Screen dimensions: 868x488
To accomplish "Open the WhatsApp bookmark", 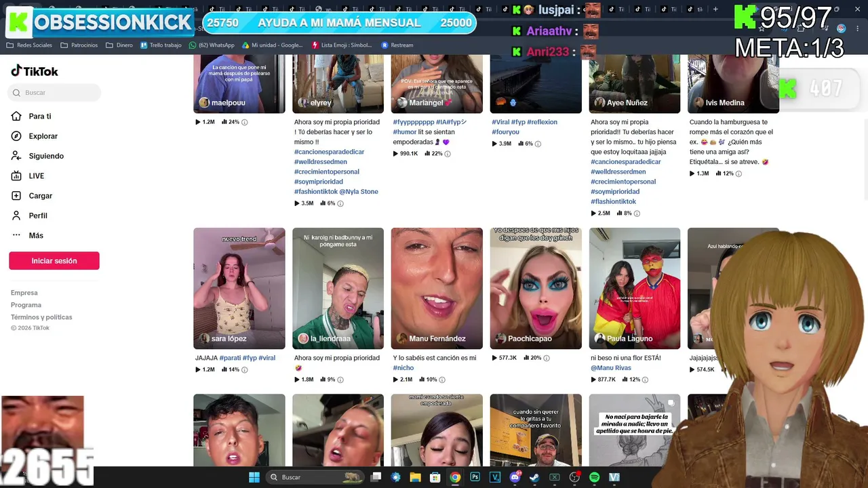I will (212, 45).
